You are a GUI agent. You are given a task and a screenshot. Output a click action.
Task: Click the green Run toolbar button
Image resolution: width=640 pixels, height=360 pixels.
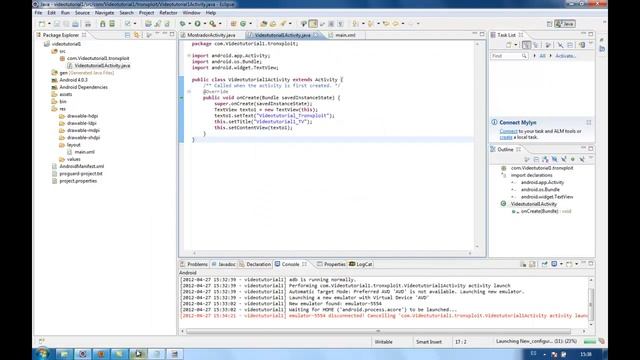(x=197, y=24)
